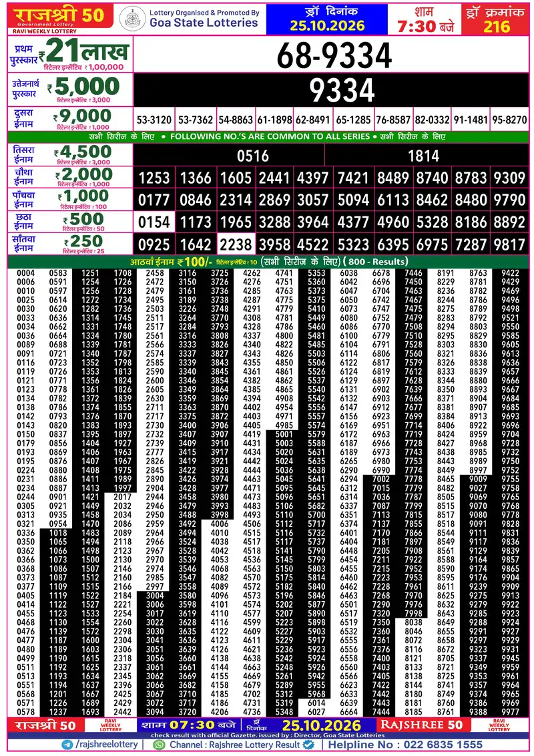Select second prize number 53-3120
Viewport: 534px width, 756px height.
(154, 120)
